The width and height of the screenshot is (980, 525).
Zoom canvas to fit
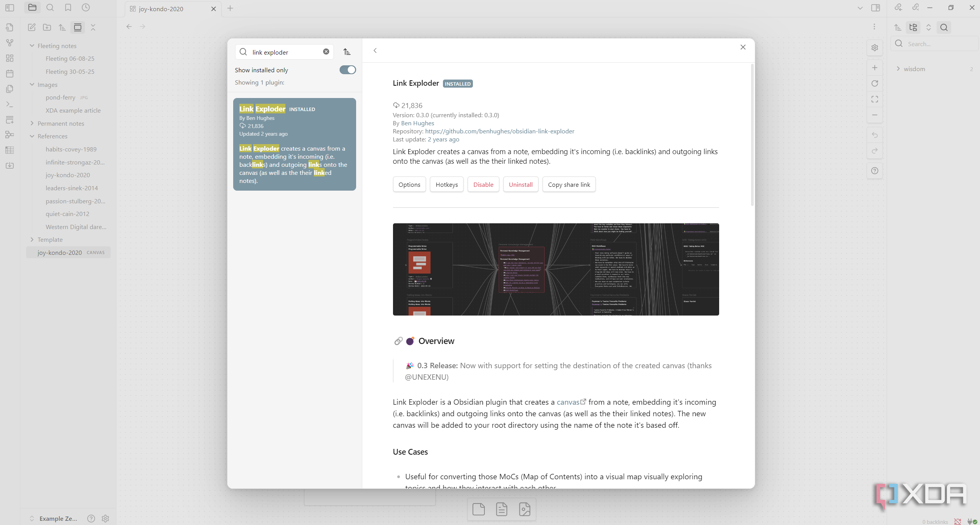point(875,99)
